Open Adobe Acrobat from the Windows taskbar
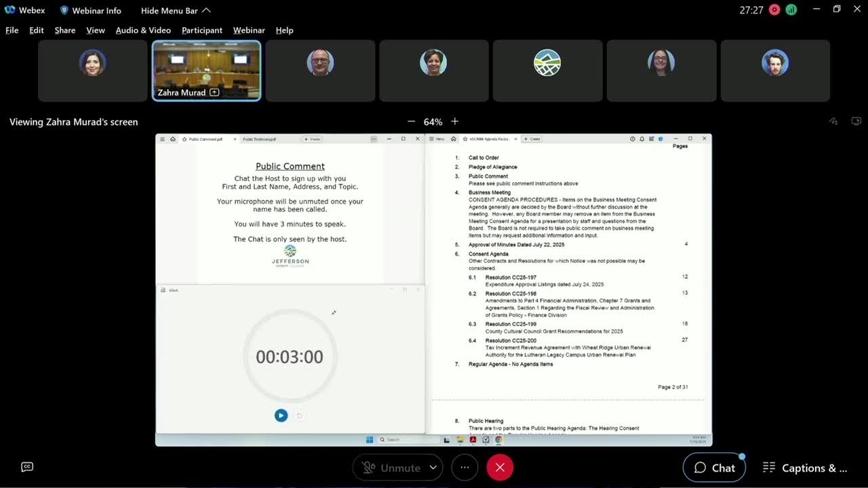This screenshot has height=488, width=868. click(x=473, y=440)
